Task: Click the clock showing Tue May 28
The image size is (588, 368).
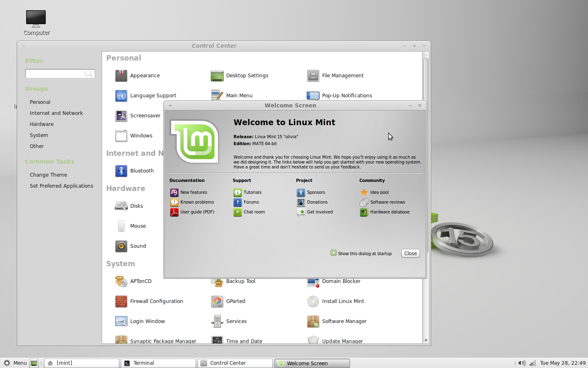Action: point(563,363)
